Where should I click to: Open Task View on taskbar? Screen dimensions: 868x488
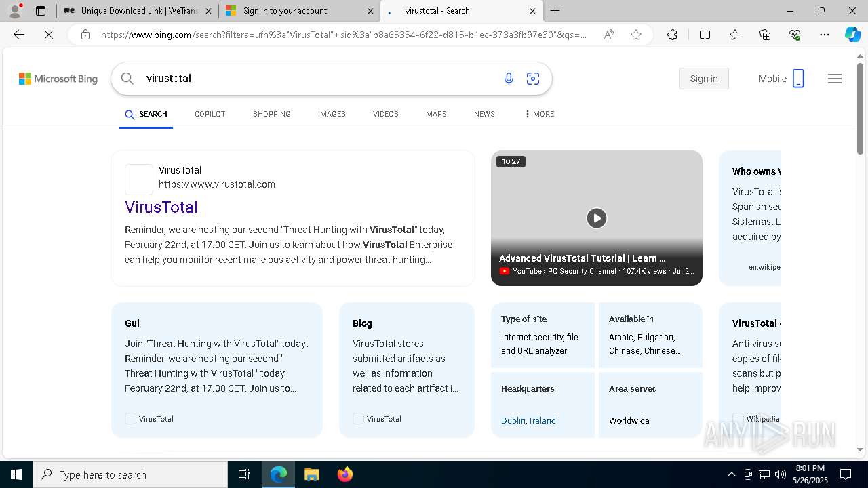244,474
